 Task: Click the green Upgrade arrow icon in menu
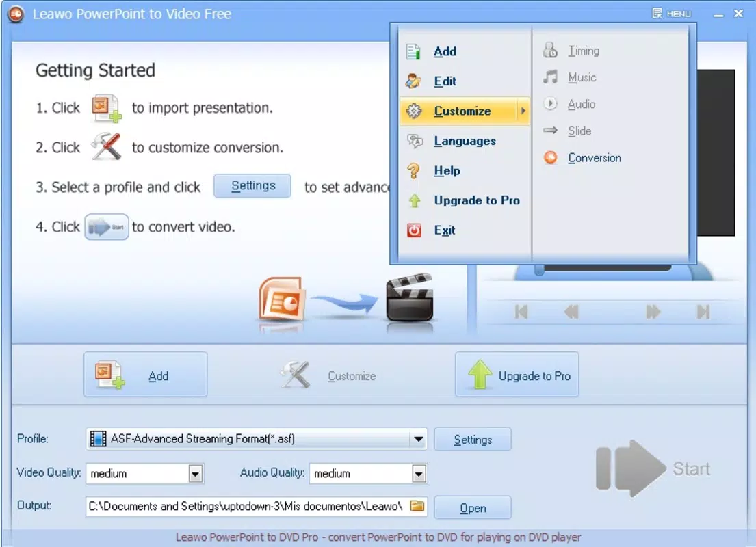click(x=414, y=200)
